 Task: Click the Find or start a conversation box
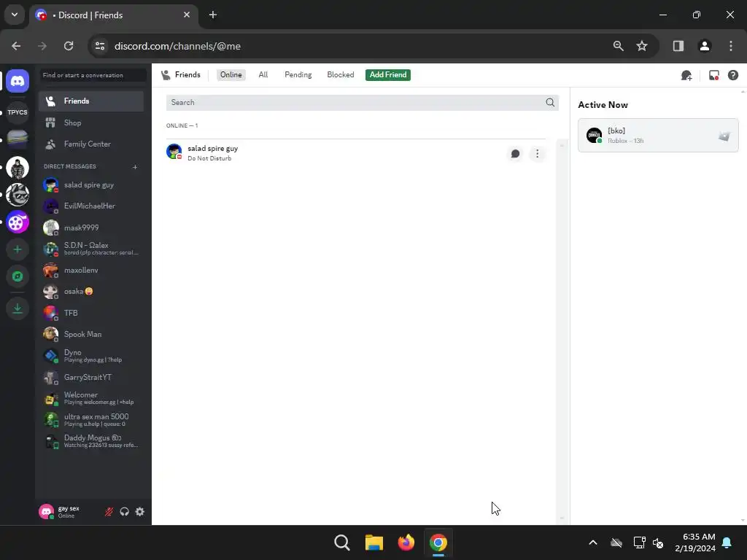pos(93,75)
